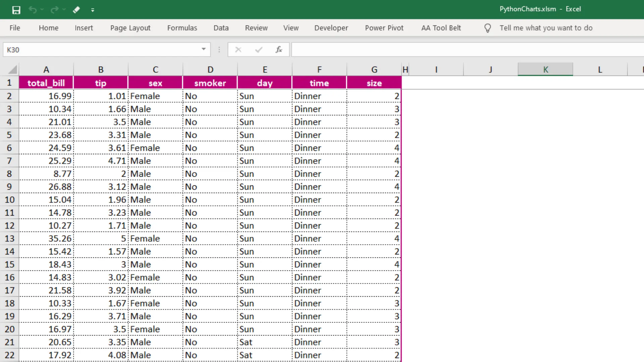The height and width of the screenshot is (362, 644).
Task: Open the File menu
Action: pyautogui.click(x=15, y=28)
